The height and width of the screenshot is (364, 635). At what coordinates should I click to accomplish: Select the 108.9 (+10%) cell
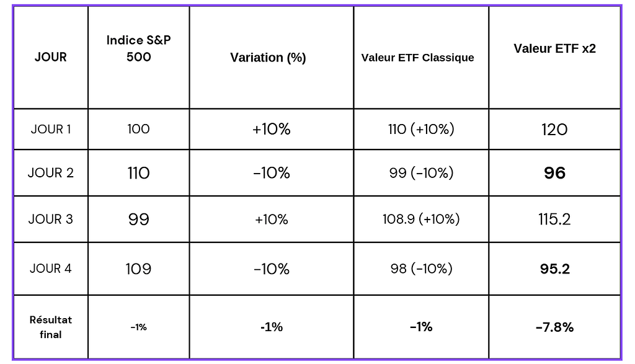[x=422, y=219]
